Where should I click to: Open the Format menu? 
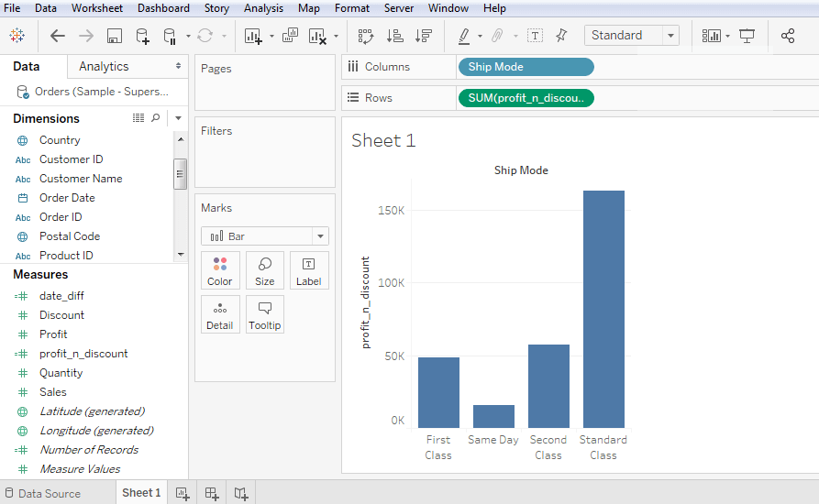click(x=352, y=8)
